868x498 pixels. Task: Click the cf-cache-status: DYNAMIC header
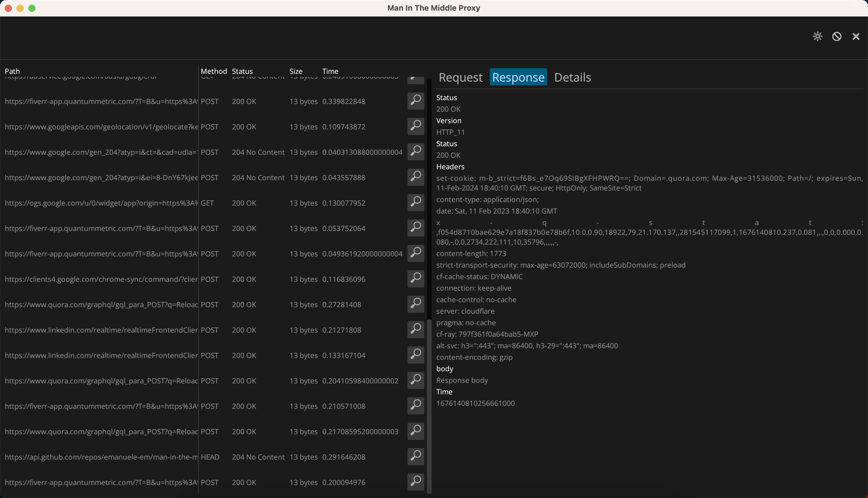point(479,277)
